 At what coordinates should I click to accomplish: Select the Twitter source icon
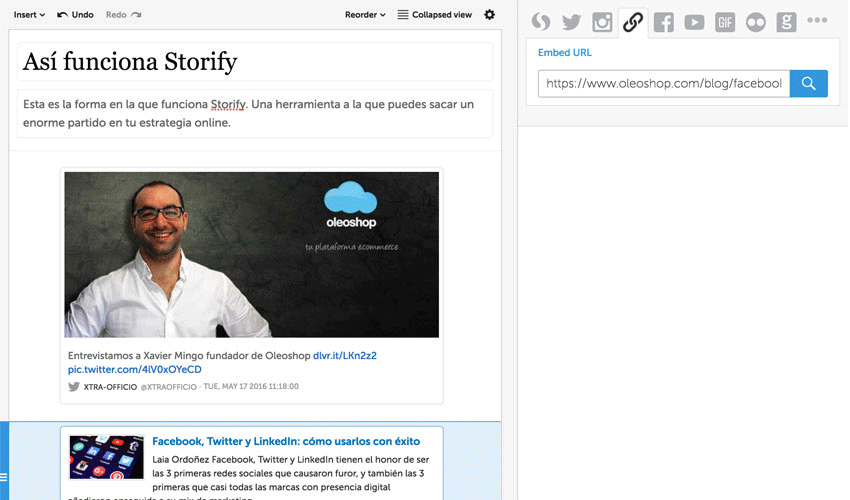click(x=571, y=22)
